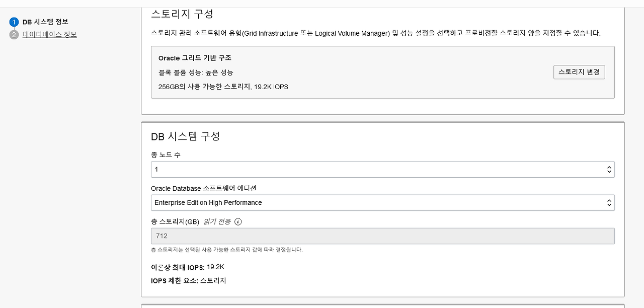Click the 256GB available storage text
This screenshot has width=644, height=308.
coord(223,87)
